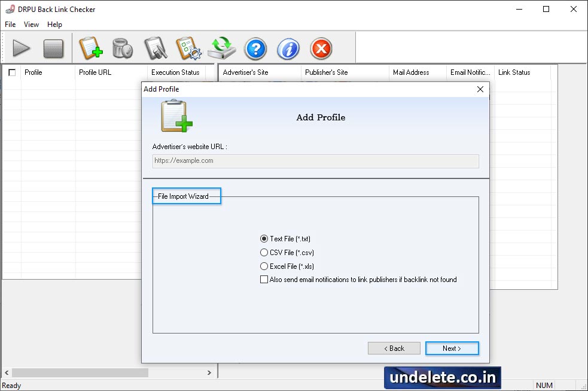
Task: Open the profile Settings gear icon
Action: click(x=189, y=49)
